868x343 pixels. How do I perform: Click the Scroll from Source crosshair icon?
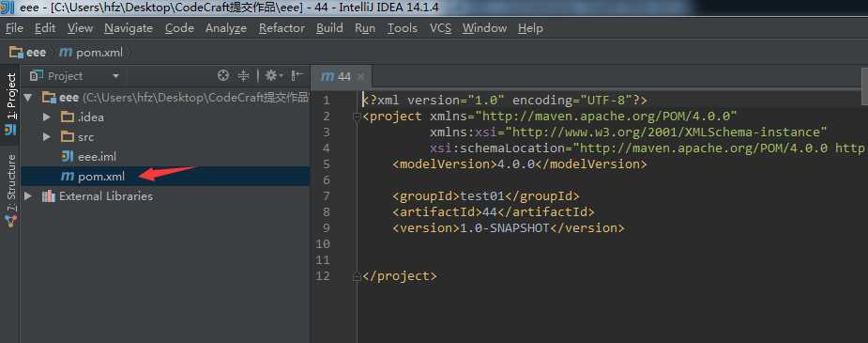(223, 76)
